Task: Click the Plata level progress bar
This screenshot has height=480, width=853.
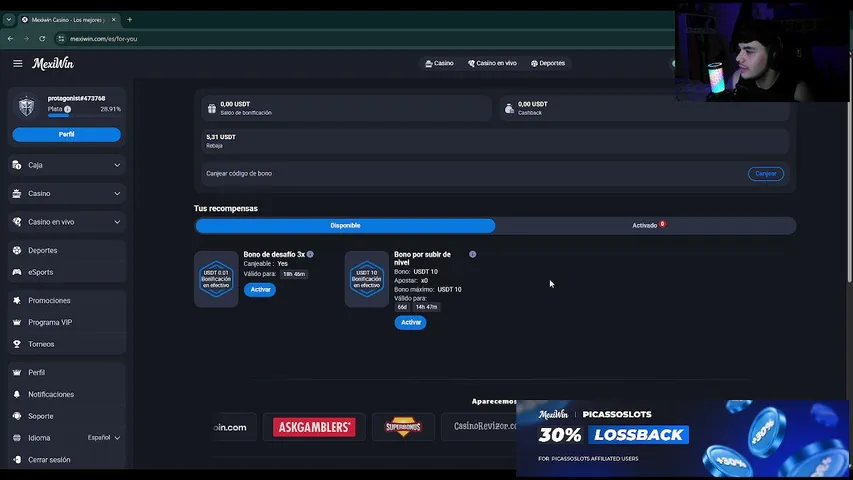Action: click(x=84, y=115)
